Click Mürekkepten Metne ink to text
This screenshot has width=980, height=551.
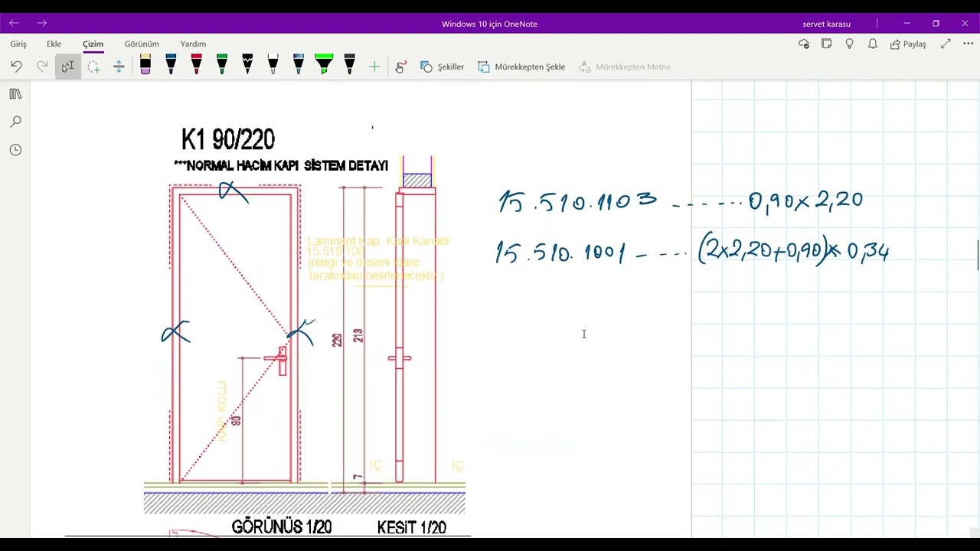pyautogui.click(x=625, y=67)
